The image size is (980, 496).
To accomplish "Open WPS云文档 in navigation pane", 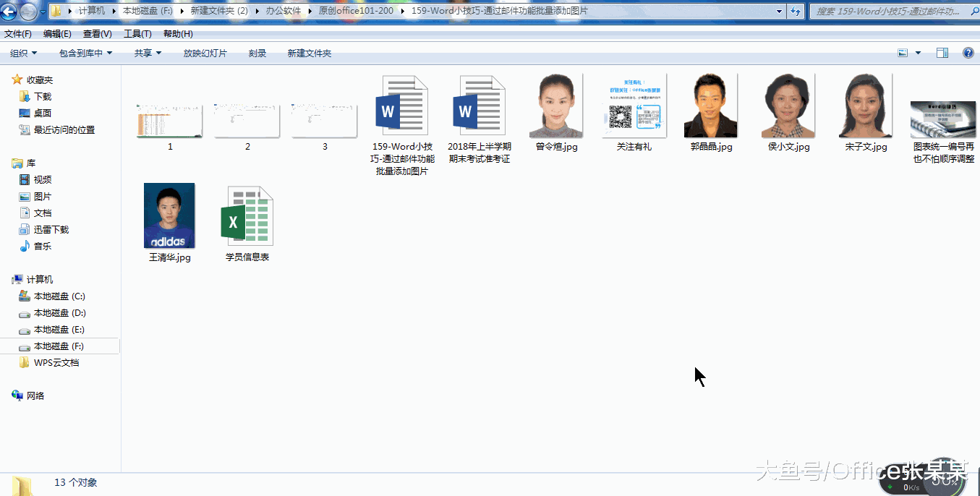I will (56, 362).
